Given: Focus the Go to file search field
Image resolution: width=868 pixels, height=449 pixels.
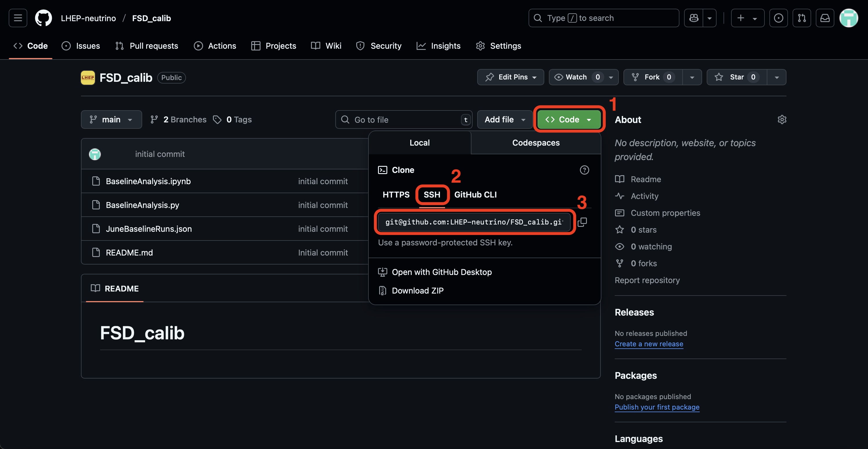Looking at the screenshot, I should (x=404, y=120).
